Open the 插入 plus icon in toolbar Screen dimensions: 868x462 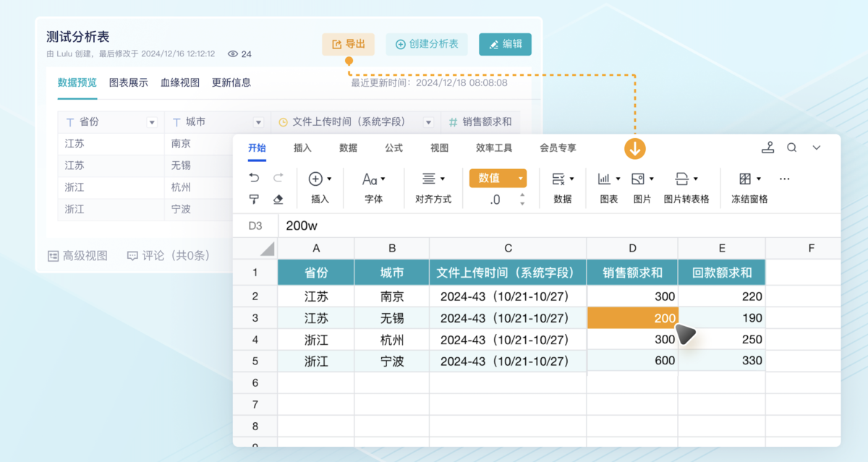pyautogui.click(x=317, y=178)
